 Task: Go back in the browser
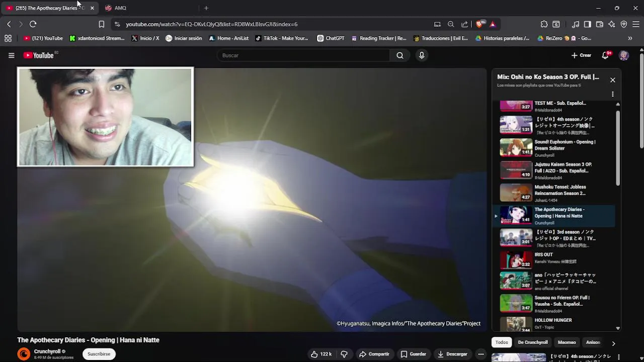click(x=9, y=24)
